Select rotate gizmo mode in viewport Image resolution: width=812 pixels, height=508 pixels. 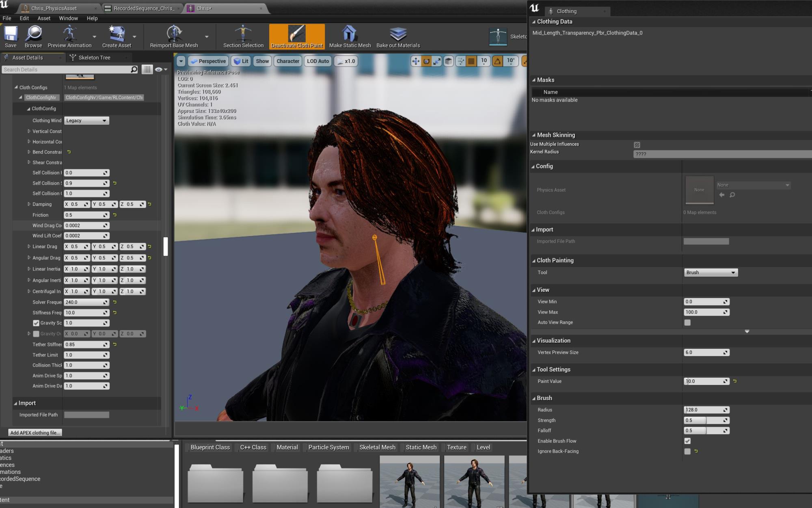(426, 61)
